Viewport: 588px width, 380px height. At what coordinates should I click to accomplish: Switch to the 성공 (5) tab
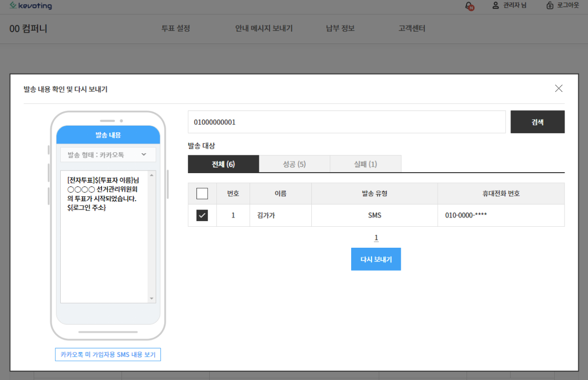pos(295,164)
